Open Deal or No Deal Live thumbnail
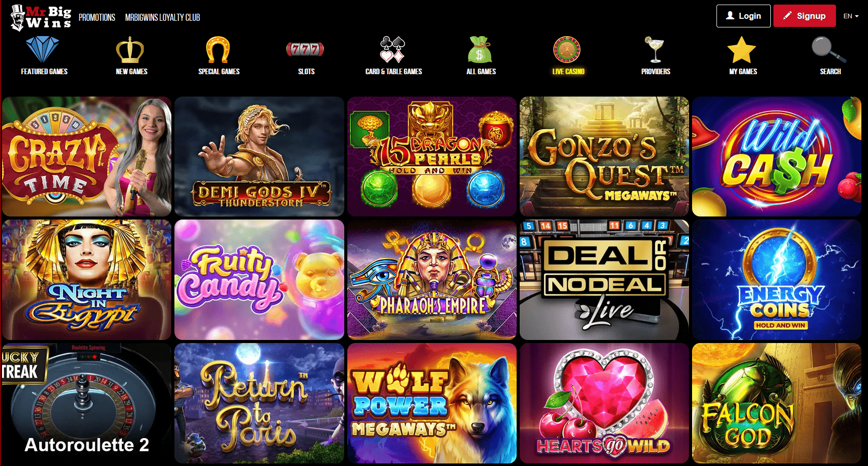This screenshot has height=466, width=868. tap(604, 280)
